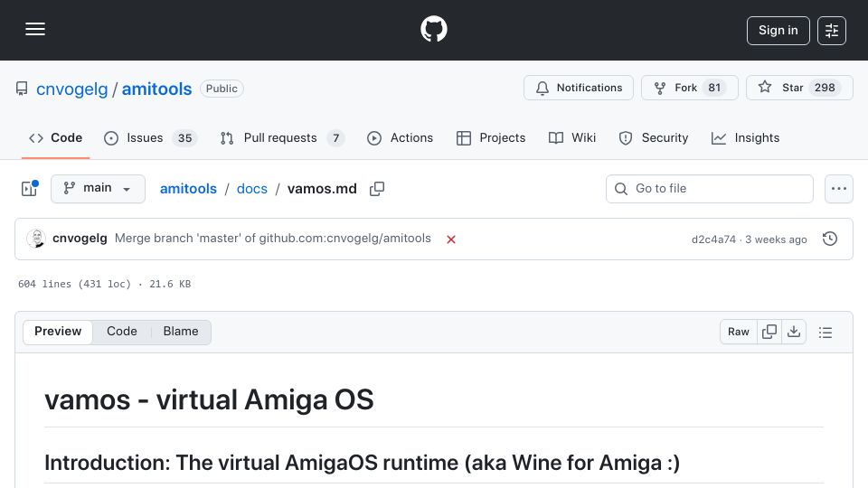View the failed checks red X status
The image size is (868, 488).
(451, 239)
